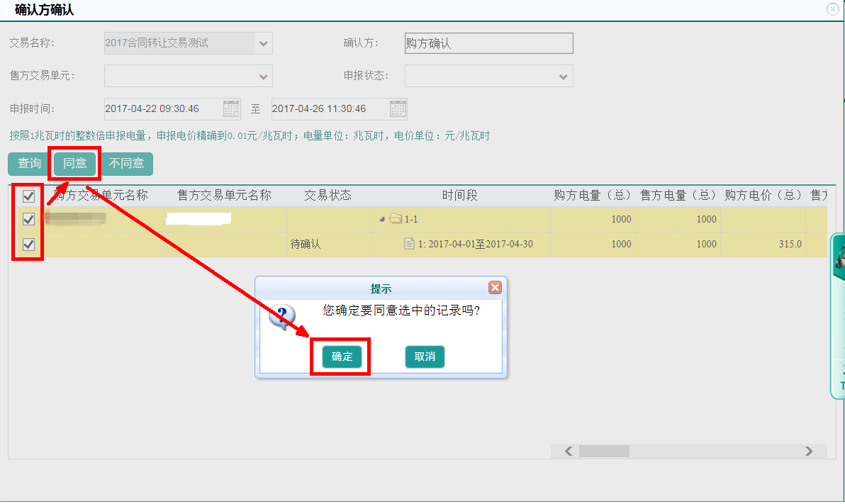Screen dimensions: 845x504
Task: Click the folder icon beside 1-1
Action: pos(396,219)
